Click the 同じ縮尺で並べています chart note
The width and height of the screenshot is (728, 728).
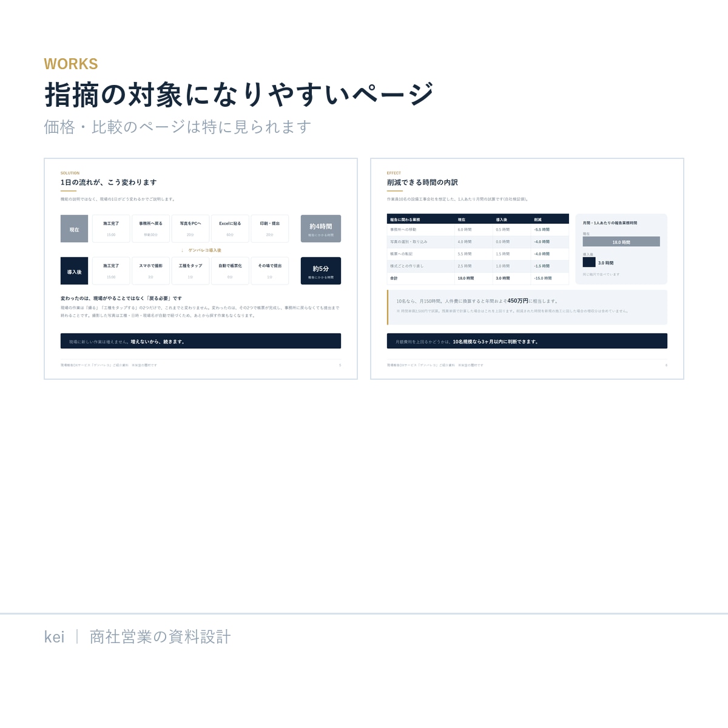tap(601, 274)
